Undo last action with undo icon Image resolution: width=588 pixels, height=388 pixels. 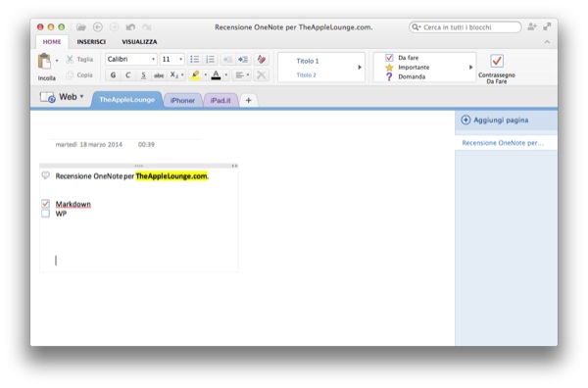tap(130, 27)
